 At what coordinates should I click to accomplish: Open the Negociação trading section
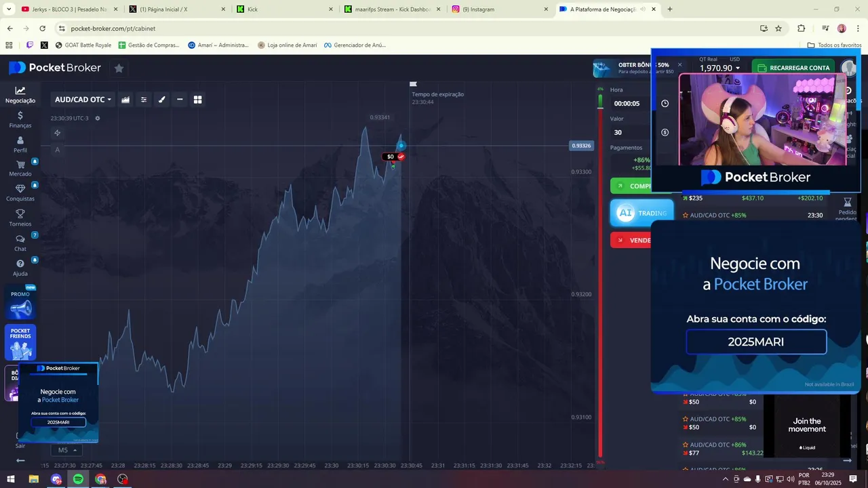click(20, 95)
